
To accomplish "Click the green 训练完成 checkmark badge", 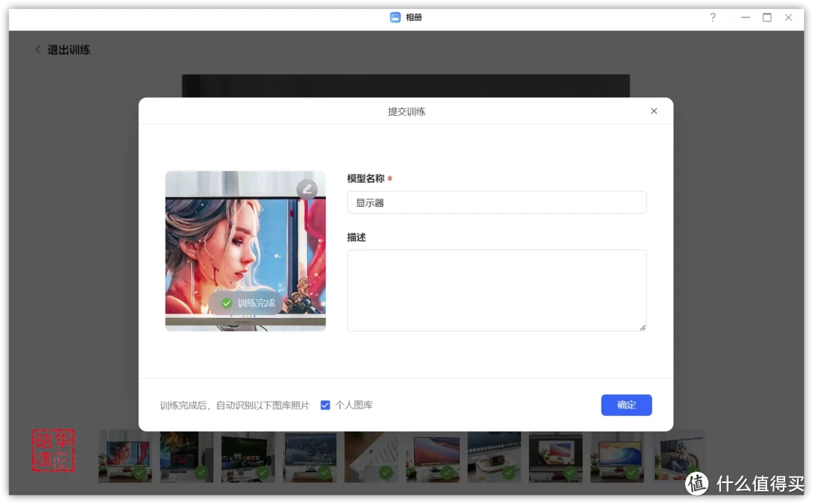I will point(226,302).
